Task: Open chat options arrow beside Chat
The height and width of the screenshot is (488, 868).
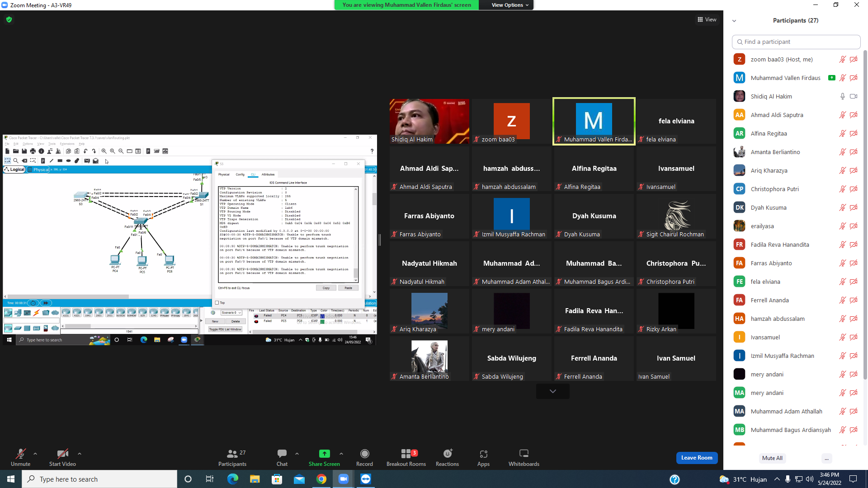Action: [297, 454]
